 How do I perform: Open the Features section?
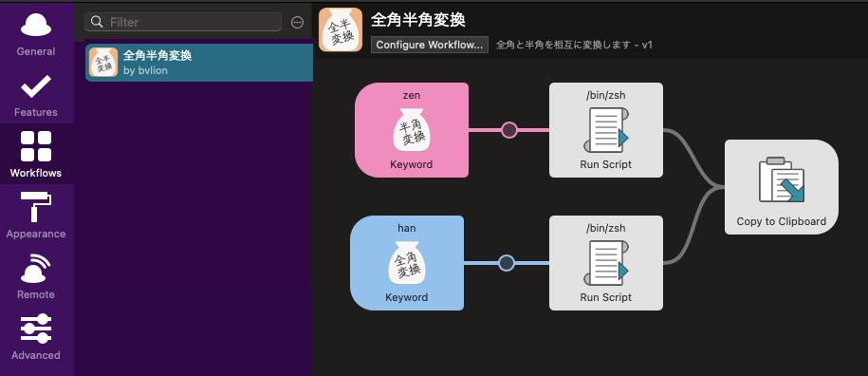click(x=36, y=93)
